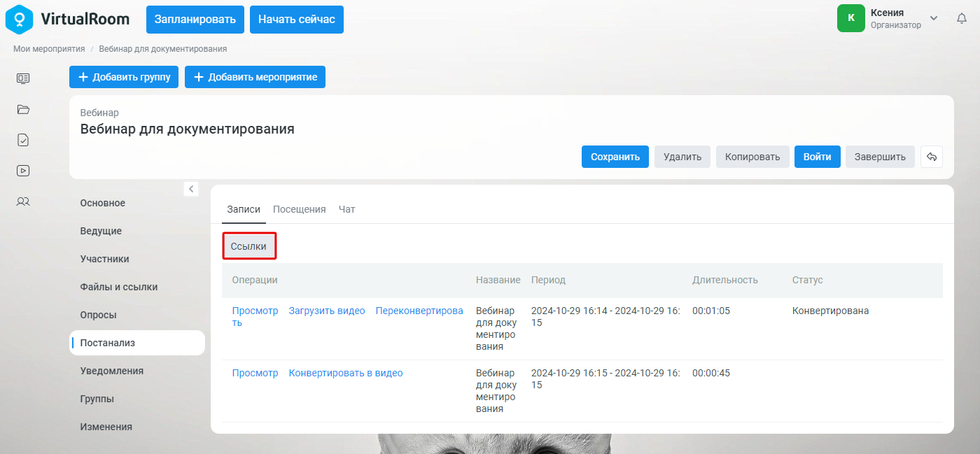
Task: Open the users sidebar icon
Action: pos(23,201)
